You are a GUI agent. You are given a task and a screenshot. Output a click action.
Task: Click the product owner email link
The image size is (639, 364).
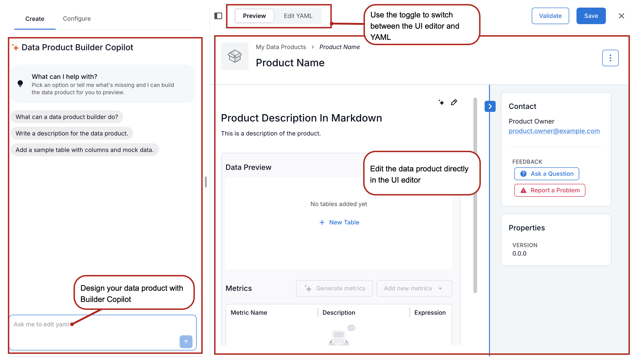point(554,131)
